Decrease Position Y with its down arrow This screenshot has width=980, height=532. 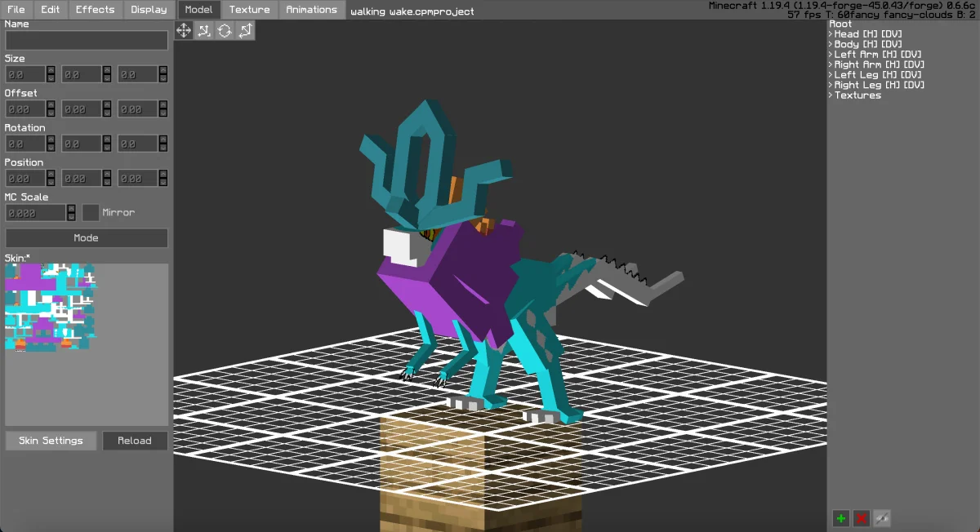coord(107,182)
